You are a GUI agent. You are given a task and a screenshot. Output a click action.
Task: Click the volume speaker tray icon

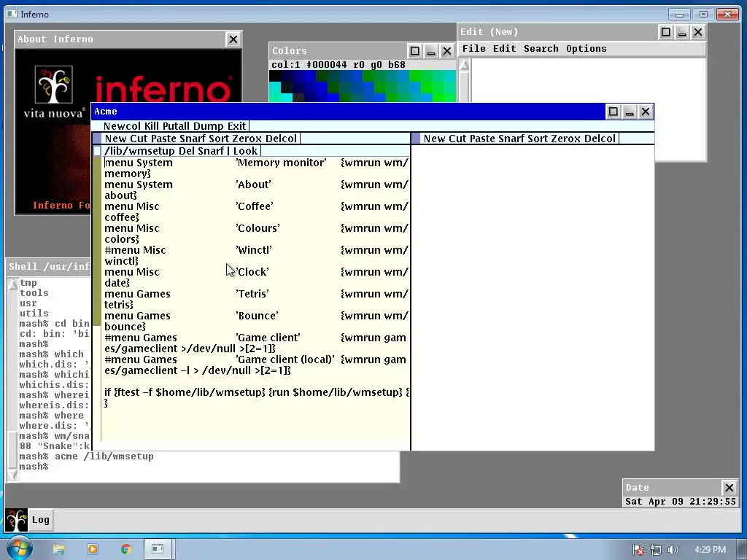tap(673, 550)
